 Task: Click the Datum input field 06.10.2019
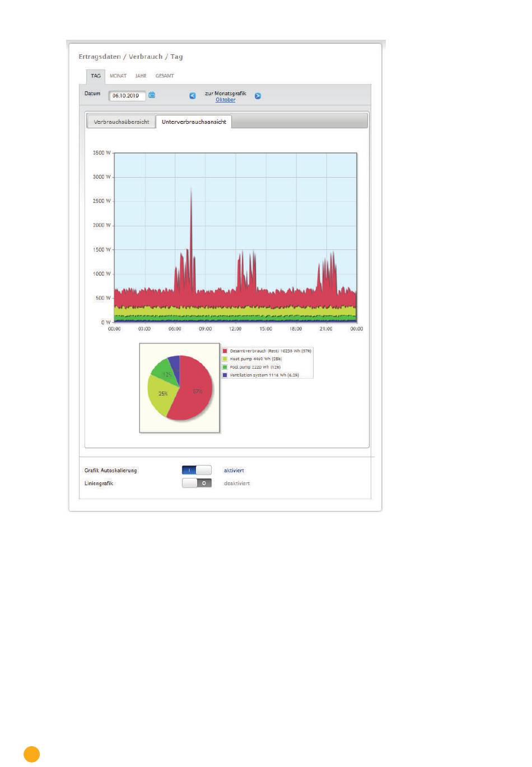[x=127, y=96]
